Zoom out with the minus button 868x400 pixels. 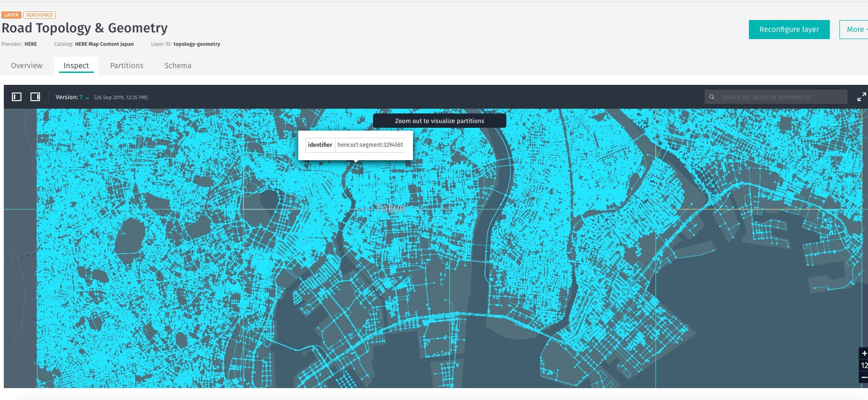click(x=864, y=377)
